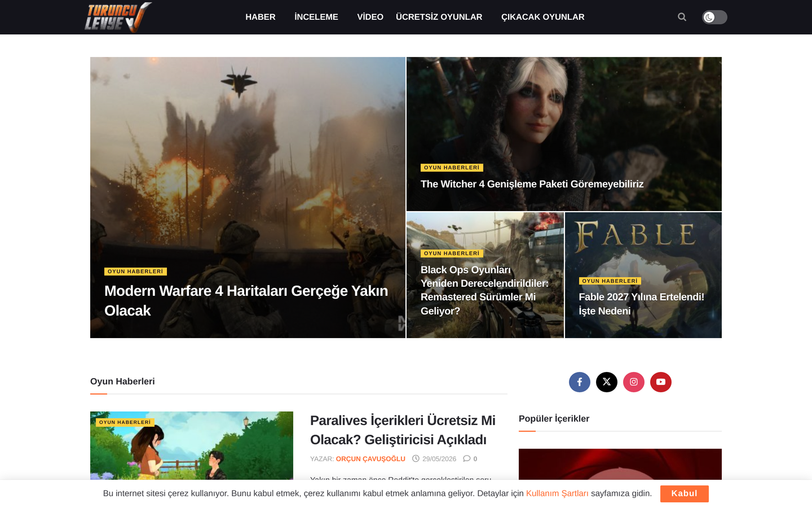The image size is (812, 508).
Task: Click OYUN HABERLERİ tag on Paralives thumbnail
Action: coord(125,422)
